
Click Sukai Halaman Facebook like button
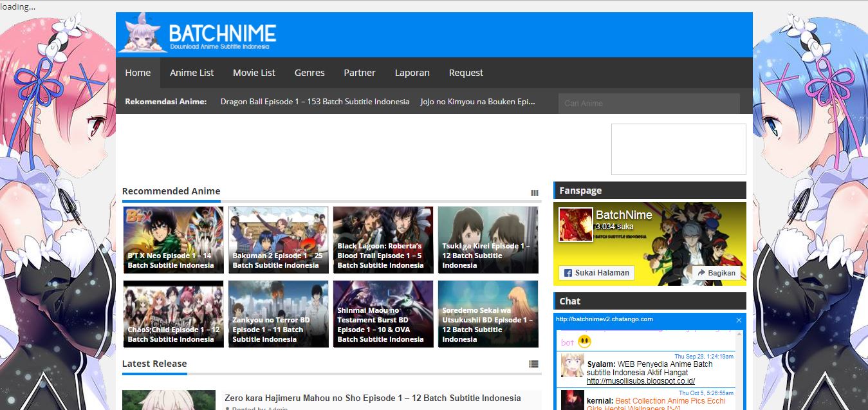[x=597, y=273]
